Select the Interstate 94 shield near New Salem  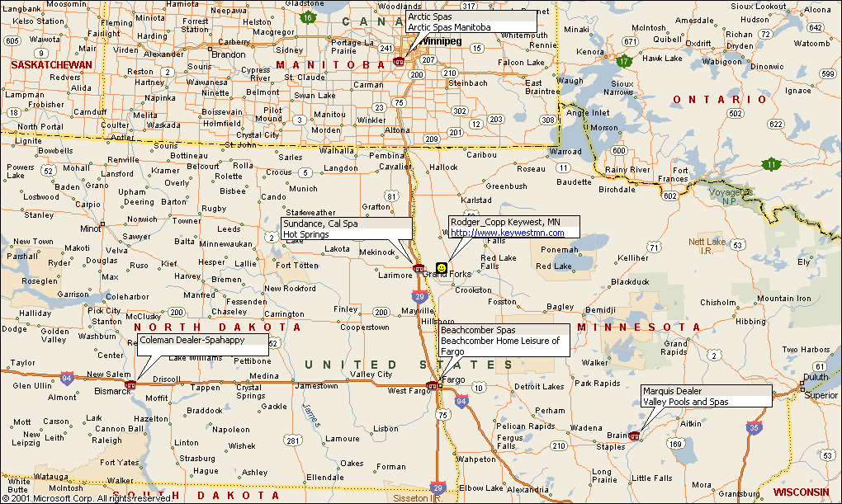[x=67, y=378]
